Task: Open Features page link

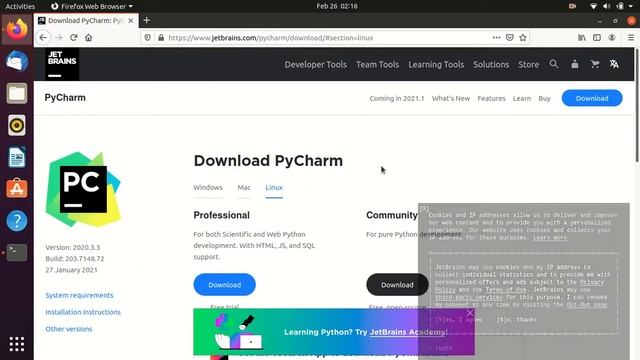Action: tap(491, 98)
